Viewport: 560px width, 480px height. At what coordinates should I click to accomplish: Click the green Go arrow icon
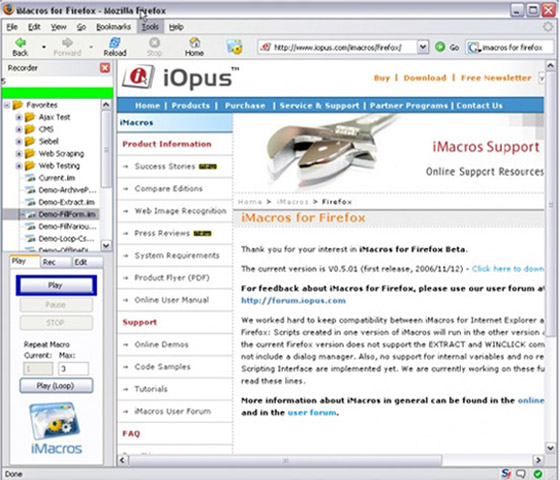click(x=440, y=47)
